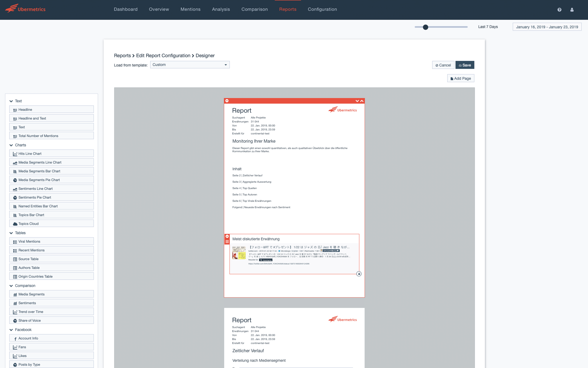Select the Named Entities Bar Chart icon

point(15,206)
